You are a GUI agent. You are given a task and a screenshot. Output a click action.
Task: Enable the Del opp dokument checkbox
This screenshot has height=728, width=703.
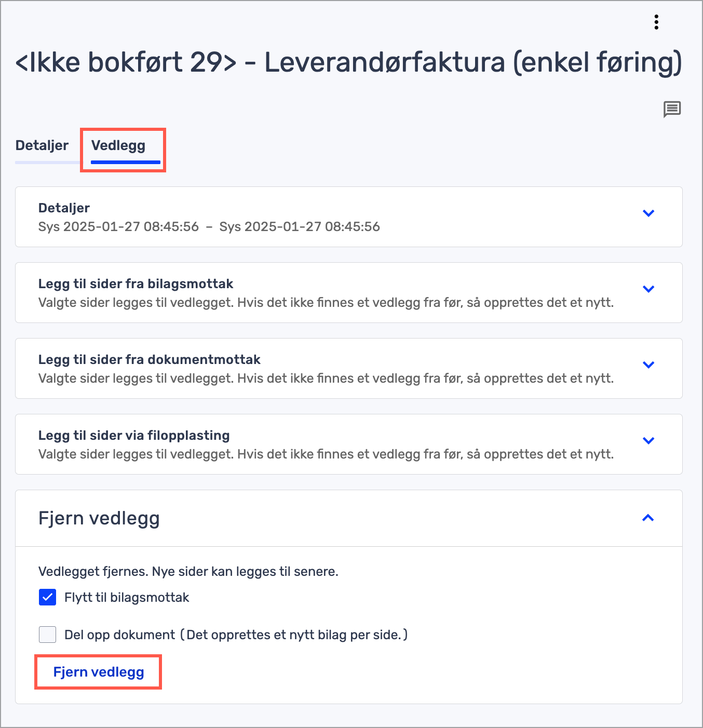coord(48,635)
